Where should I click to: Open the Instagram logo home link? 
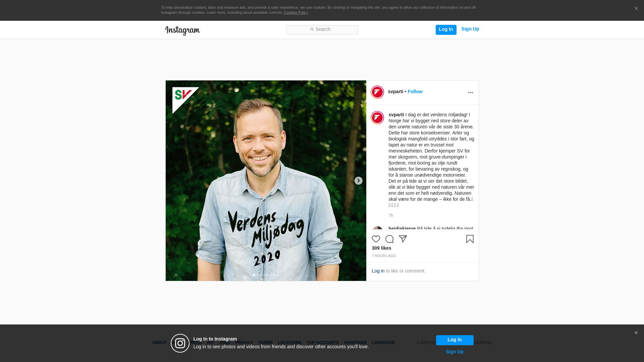point(182,31)
